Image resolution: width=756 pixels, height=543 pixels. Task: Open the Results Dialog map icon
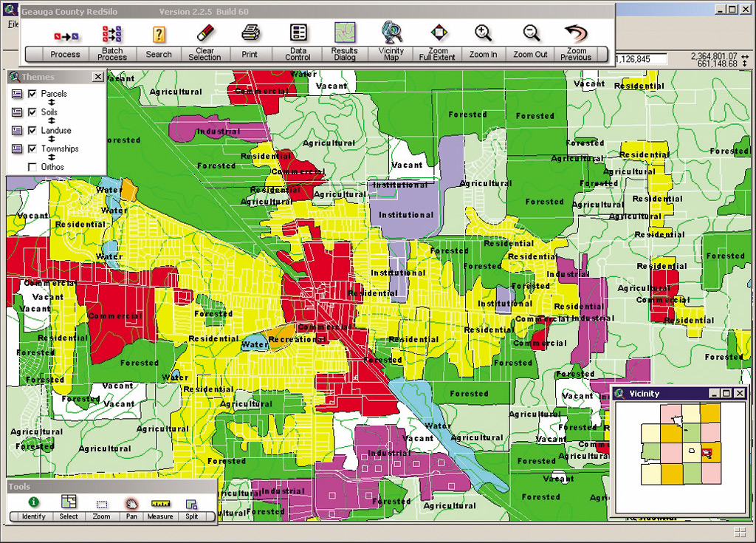pos(345,33)
